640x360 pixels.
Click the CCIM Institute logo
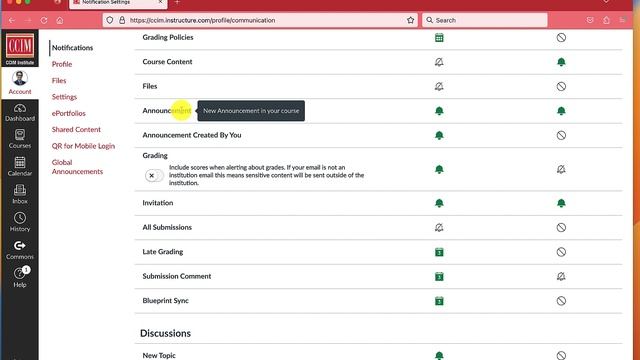click(20, 48)
